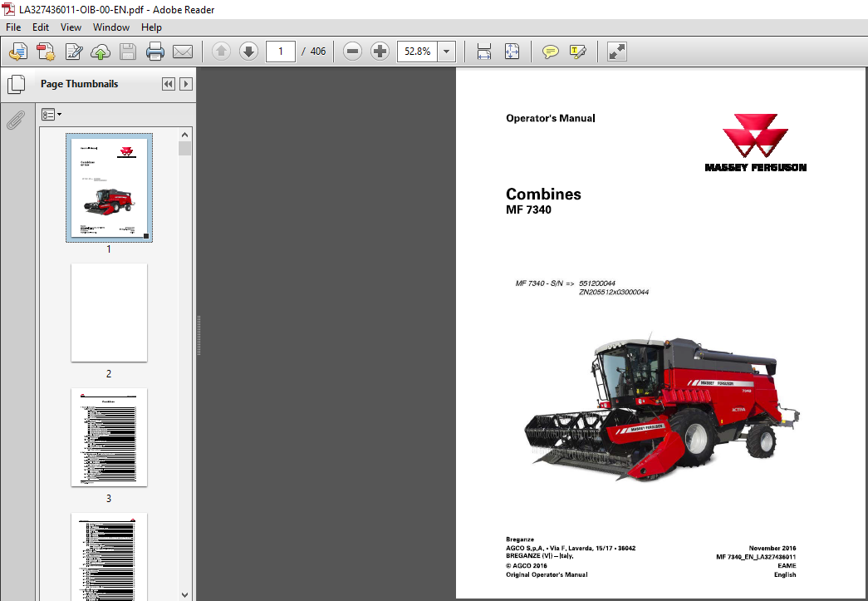Open the Sign or annotate document icon
Viewport: 868px width, 601px height.
coord(74,52)
